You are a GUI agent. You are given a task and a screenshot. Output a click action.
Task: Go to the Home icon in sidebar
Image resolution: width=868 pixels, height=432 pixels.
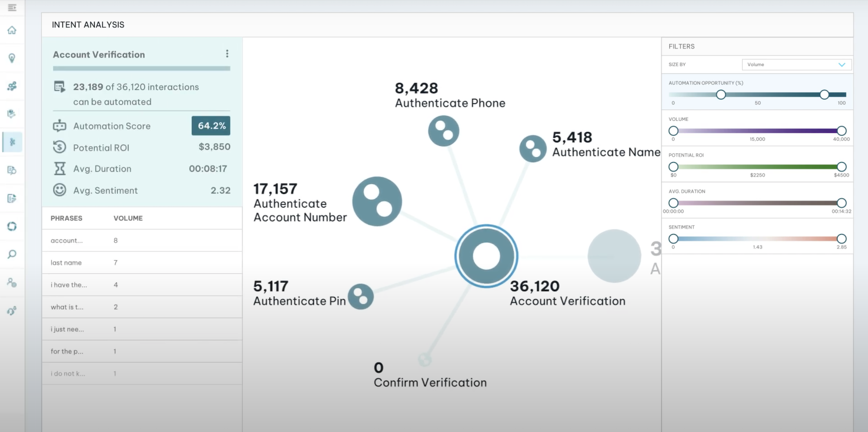[12, 30]
